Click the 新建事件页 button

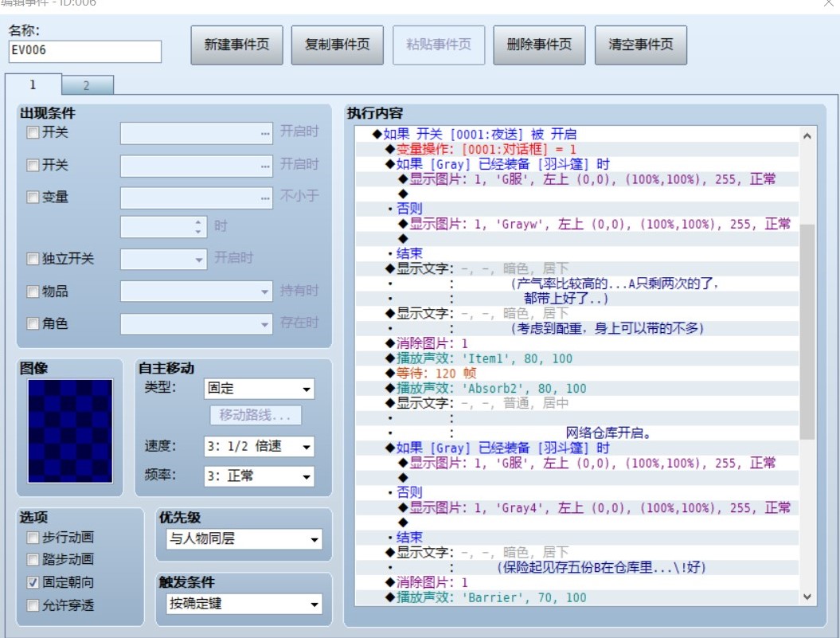pyautogui.click(x=236, y=45)
